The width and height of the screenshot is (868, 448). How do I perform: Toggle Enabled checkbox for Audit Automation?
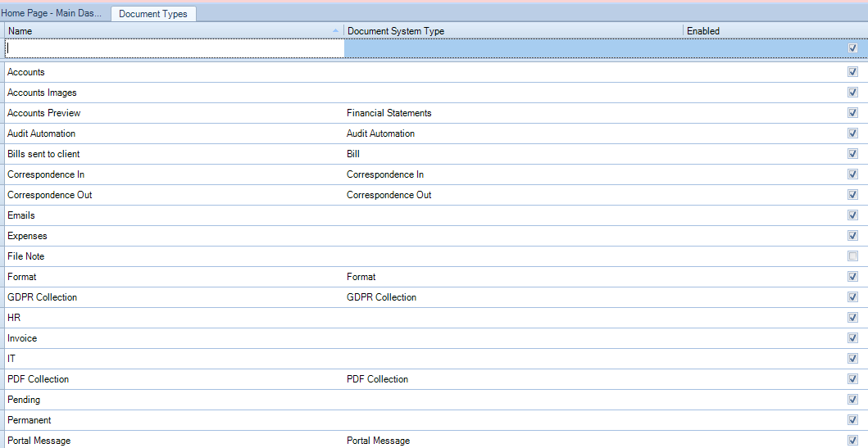(x=852, y=133)
